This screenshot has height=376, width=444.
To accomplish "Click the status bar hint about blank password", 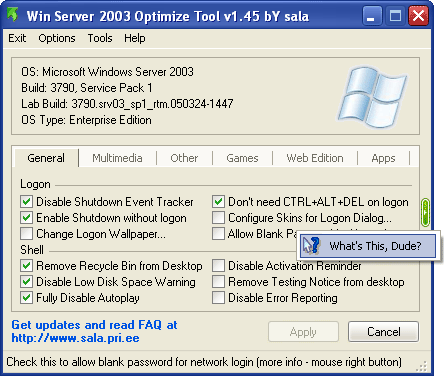I will coord(204,362).
